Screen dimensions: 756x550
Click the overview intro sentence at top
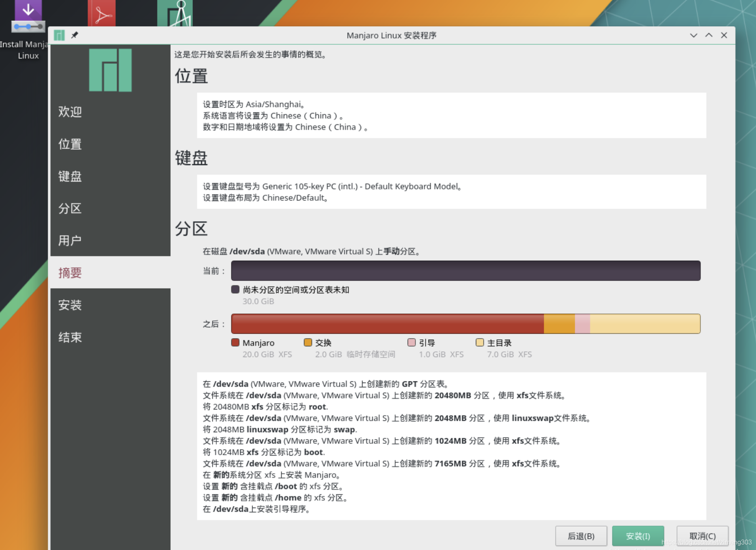[x=251, y=54]
